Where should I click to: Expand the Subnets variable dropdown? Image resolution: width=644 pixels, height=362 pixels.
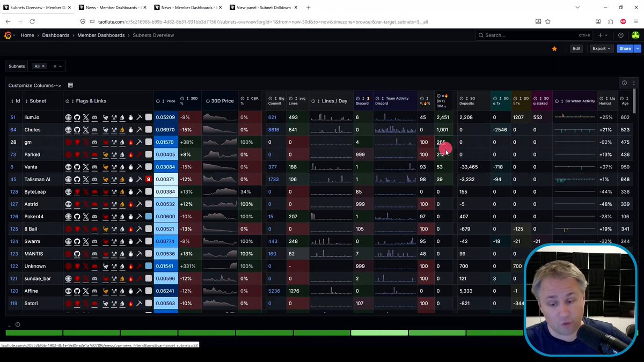pyautogui.click(x=61, y=67)
